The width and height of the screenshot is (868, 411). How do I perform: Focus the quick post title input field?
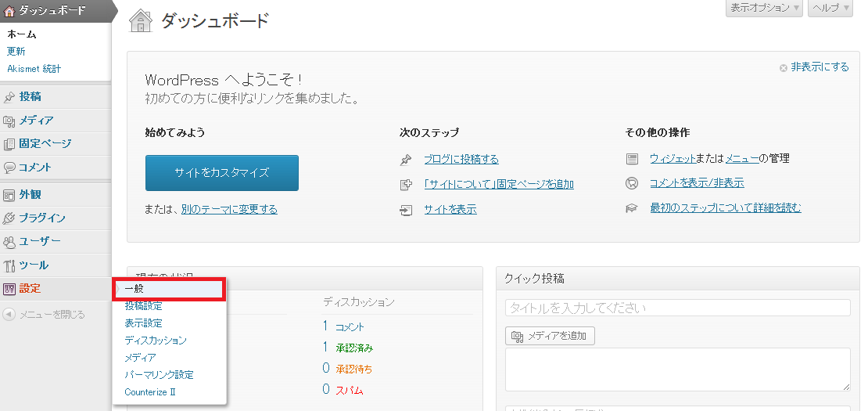point(677,308)
